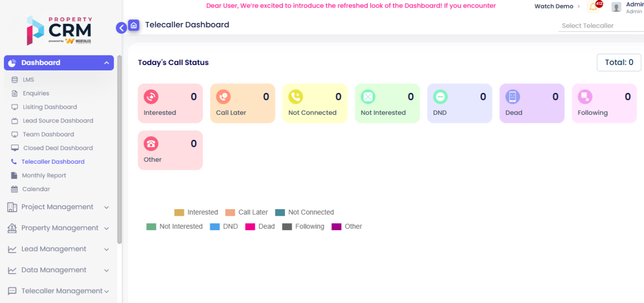
Task: Toggle the Dead legend item
Action: 260,227
